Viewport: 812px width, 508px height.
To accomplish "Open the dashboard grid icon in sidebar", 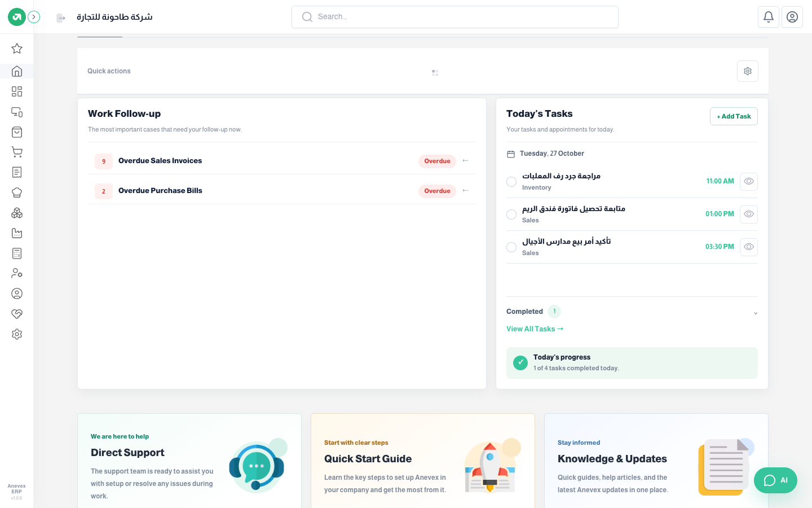I will 17,91.
